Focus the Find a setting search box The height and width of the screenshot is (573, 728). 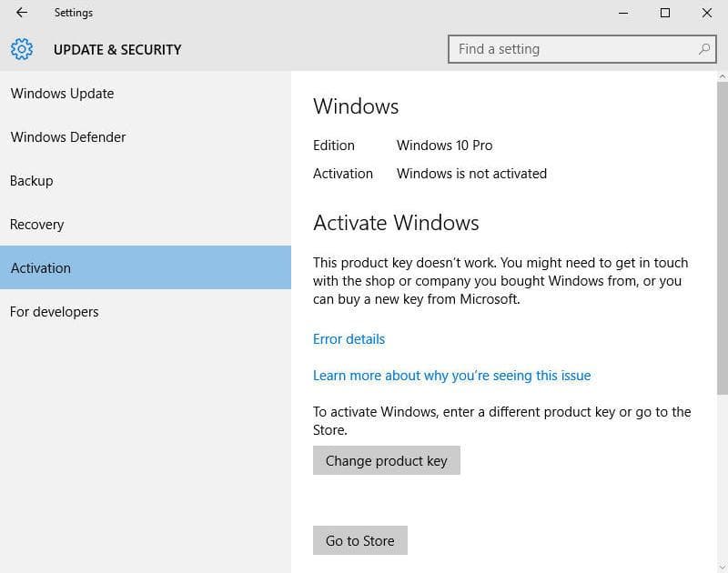point(581,49)
